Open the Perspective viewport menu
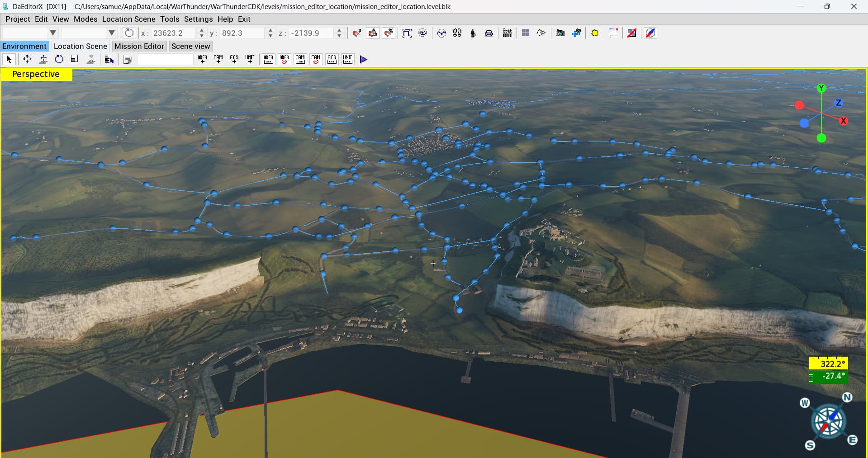The height and width of the screenshot is (458, 868). pos(36,74)
